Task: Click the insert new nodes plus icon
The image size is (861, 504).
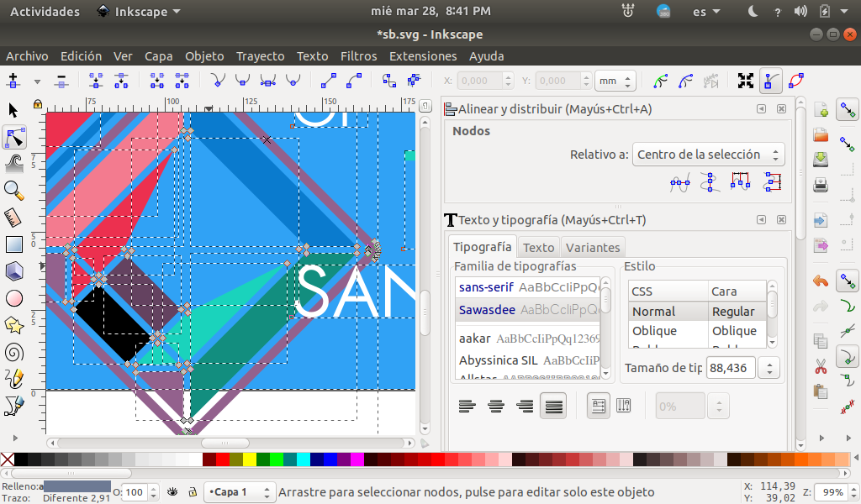Action: [x=13, y=81]
